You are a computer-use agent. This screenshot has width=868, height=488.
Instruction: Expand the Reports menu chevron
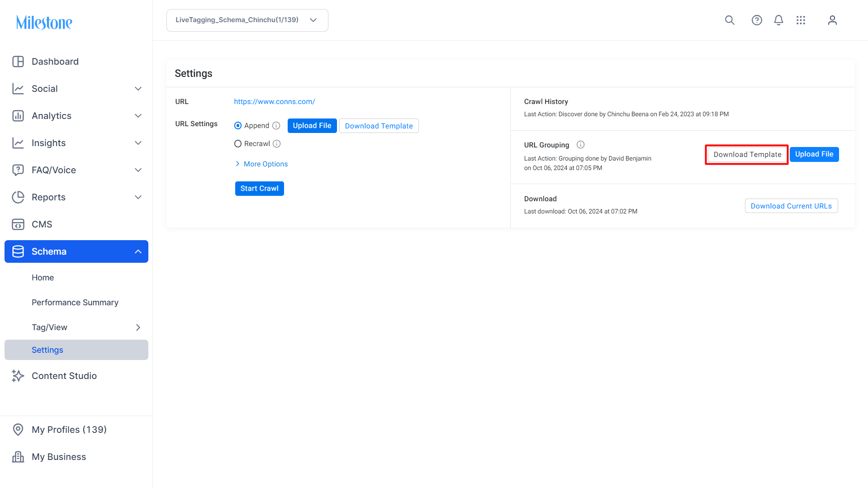138,197
